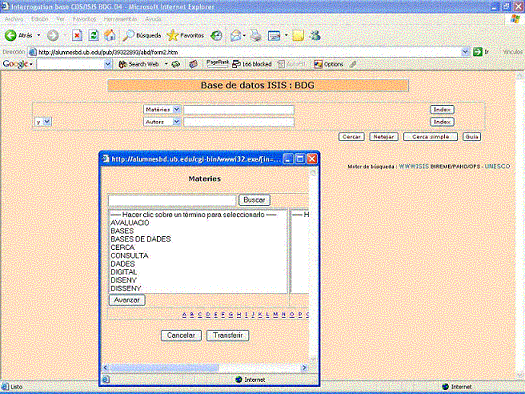This screenshot has width=525, height=394.
Task: Go back with the Atrás button
Action: [x=18, y=35]
